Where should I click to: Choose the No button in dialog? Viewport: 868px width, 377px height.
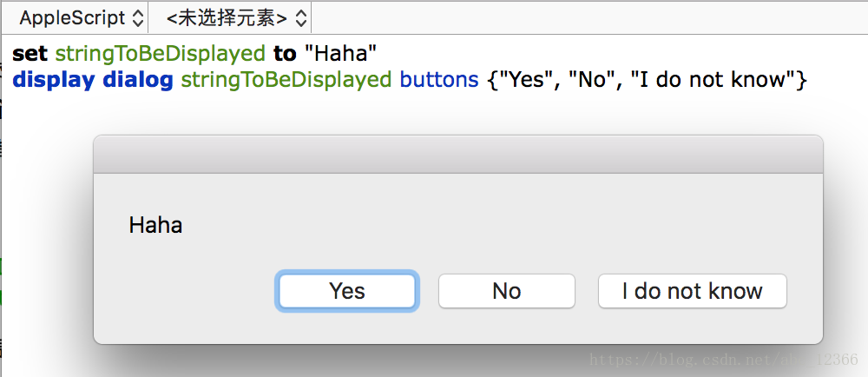(x=507, y=291)
